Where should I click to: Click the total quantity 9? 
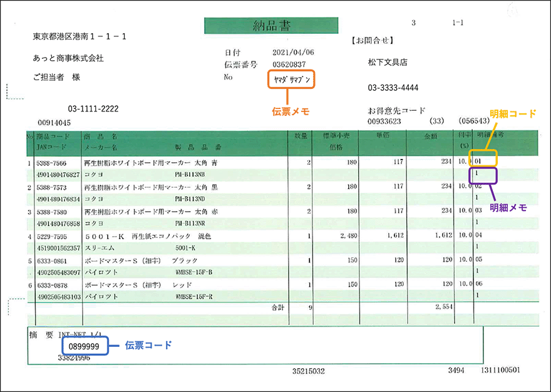tap(311, 307)
